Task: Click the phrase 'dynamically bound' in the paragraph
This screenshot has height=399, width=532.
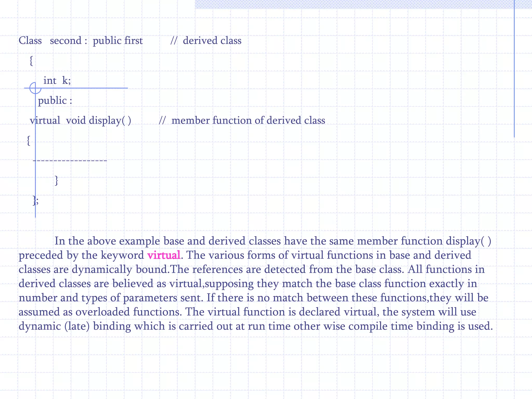Action: pyautogui.click(x=120, y=269)
